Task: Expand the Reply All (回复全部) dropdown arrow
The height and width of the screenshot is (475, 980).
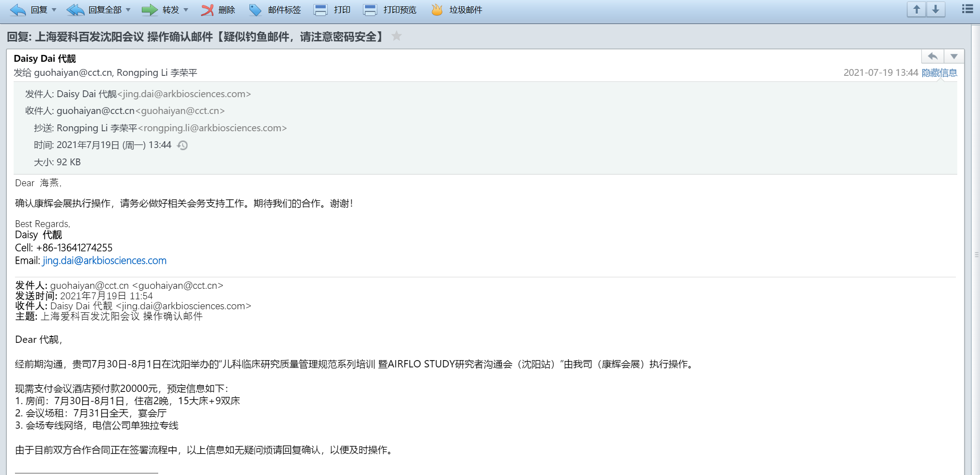Action: point(128,10)
